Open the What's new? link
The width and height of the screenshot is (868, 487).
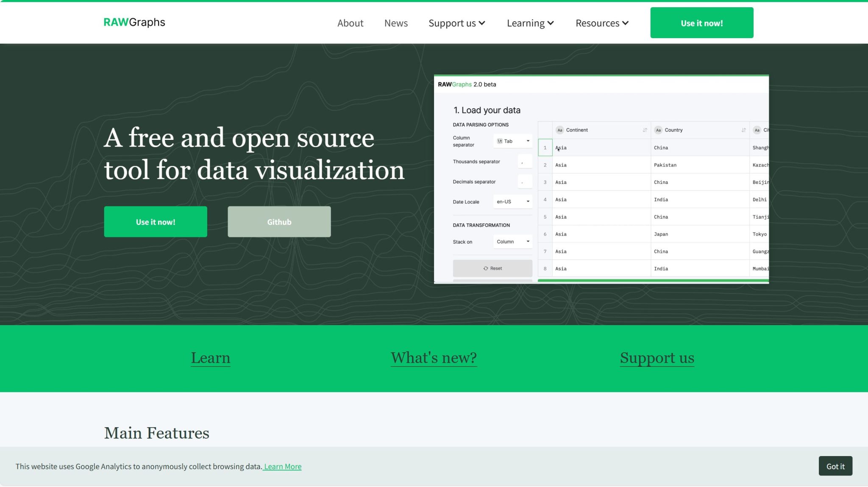point(434,358)
